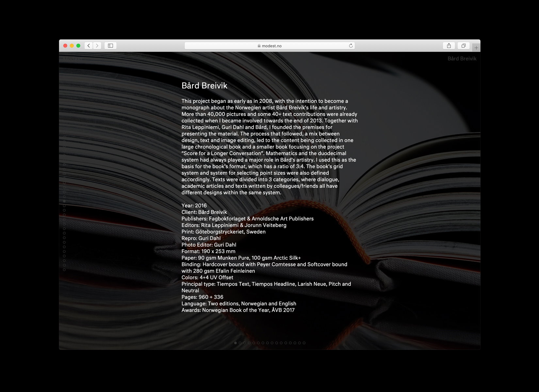Go back to the previous page
This screenshot has height=392, width=539.
point(89,46)
